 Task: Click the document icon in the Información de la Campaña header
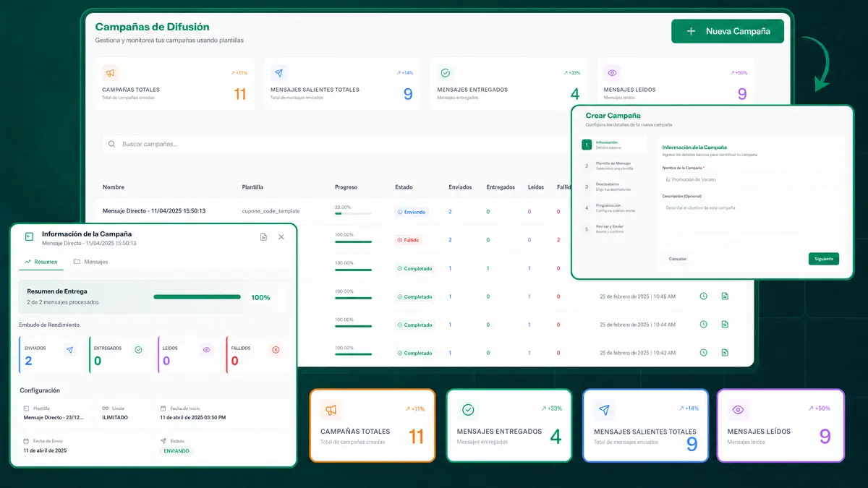(264, 237)
